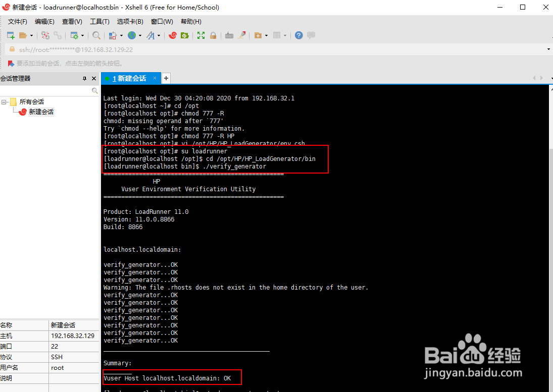
Task: Collapse the 所有会话 tree node
Action: [4, 102]
